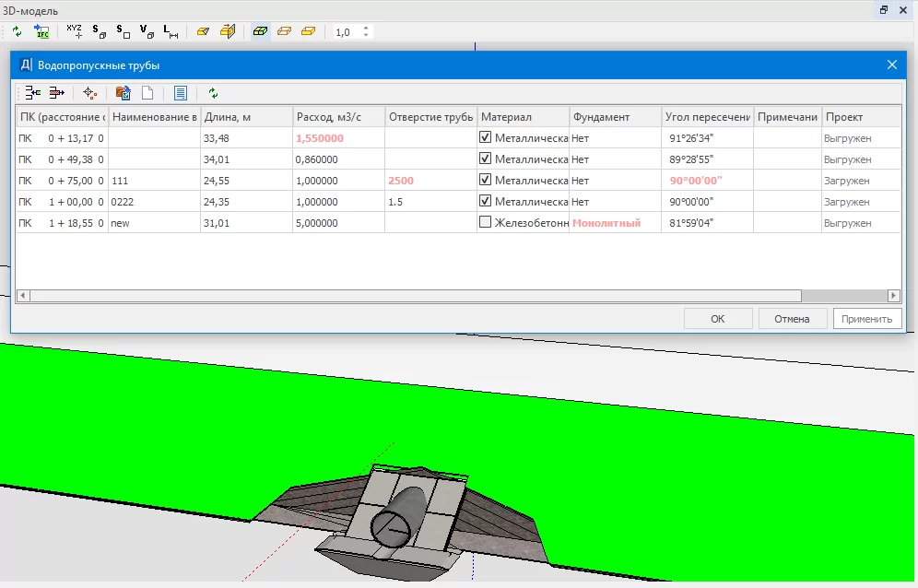The width and height of the screenshot is (918, 588).
Task: Click the horizontal scrollbar thumb in the table
Action: tap(415, 296)
